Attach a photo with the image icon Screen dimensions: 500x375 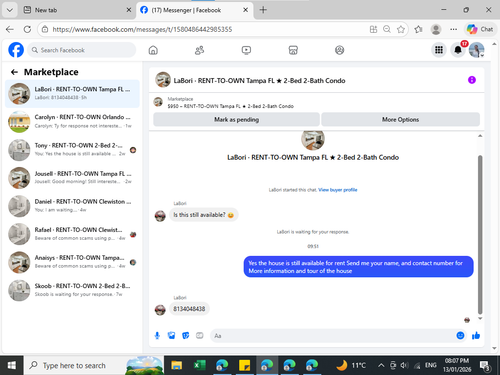pyautogui.click(x=171, y=335)
